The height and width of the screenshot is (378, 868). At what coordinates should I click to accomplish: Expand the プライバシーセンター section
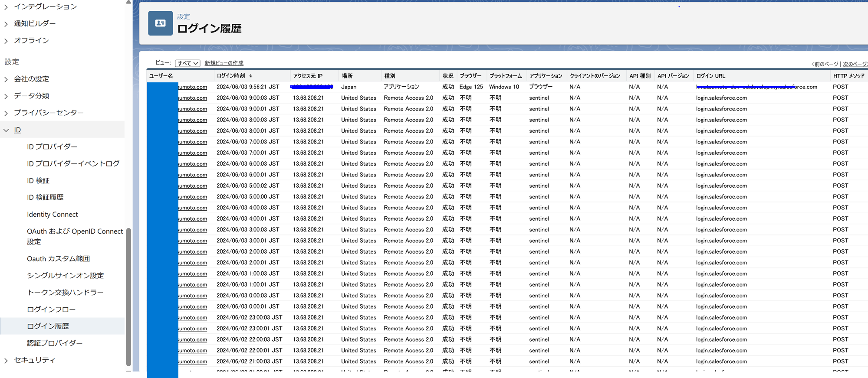(x=6, y=113)
